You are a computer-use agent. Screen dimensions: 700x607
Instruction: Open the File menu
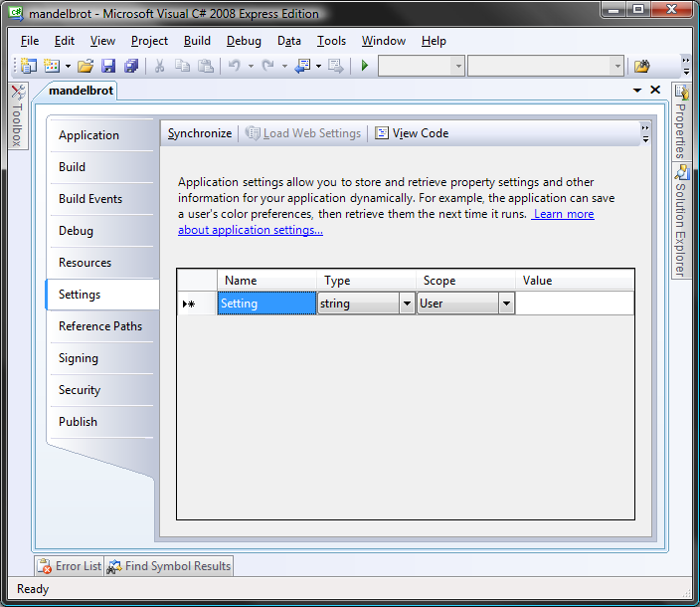coord(30,41)
